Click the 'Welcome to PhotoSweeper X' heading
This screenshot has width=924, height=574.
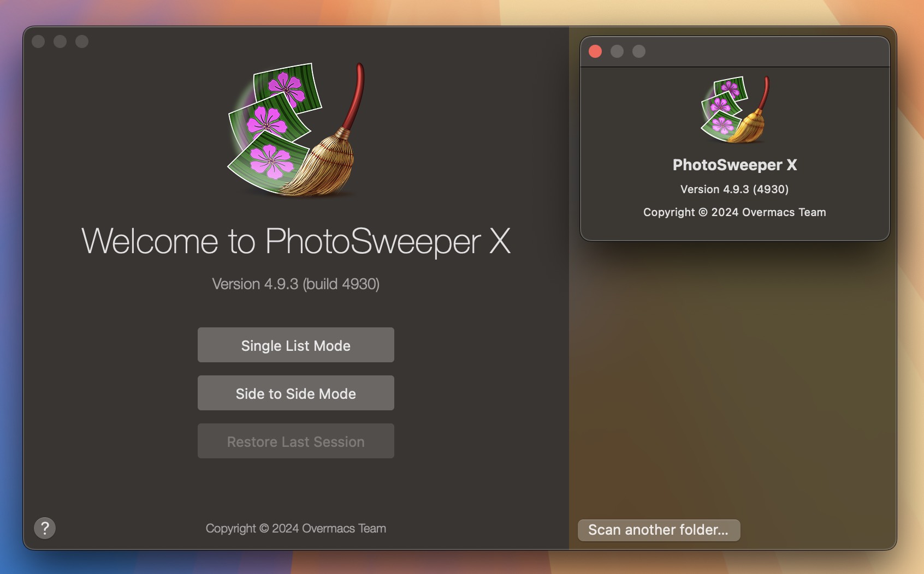click(x=296, y=241)
